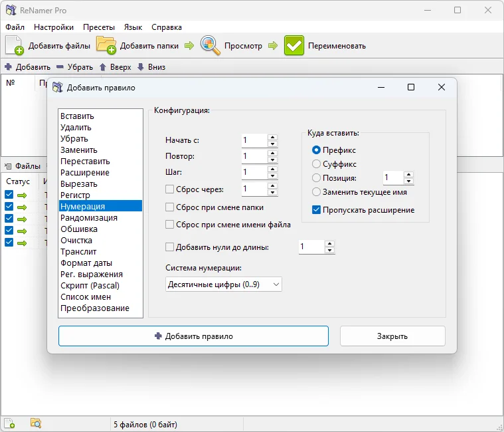The image size is (504, 432).
Task: Decrease the Сброс через value
Action: click(x=272, y=192)
